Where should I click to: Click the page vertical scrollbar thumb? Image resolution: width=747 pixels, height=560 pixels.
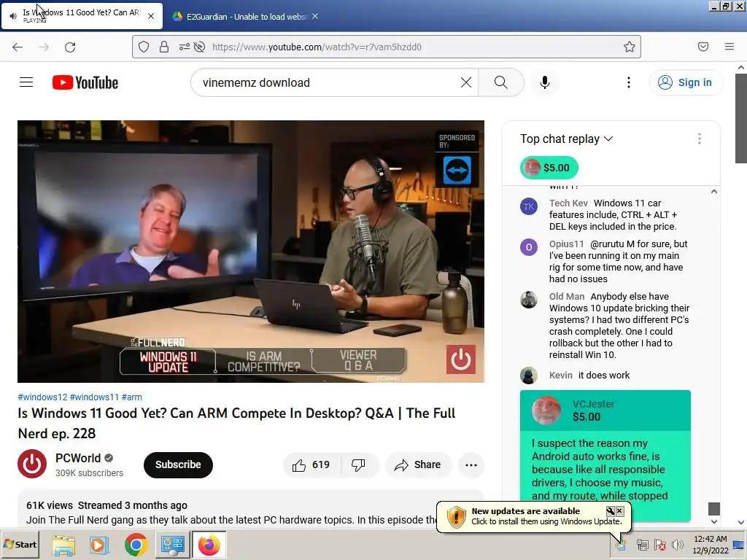741,118
